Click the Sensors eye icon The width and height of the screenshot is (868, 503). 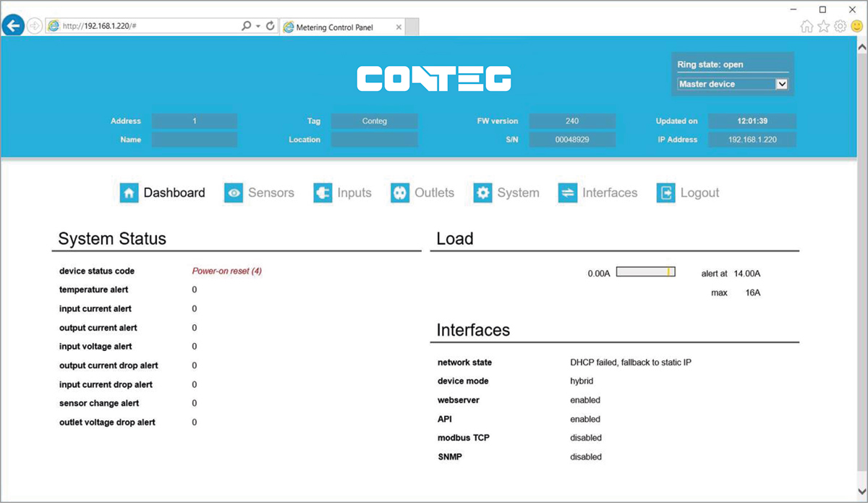pos(233,193)
